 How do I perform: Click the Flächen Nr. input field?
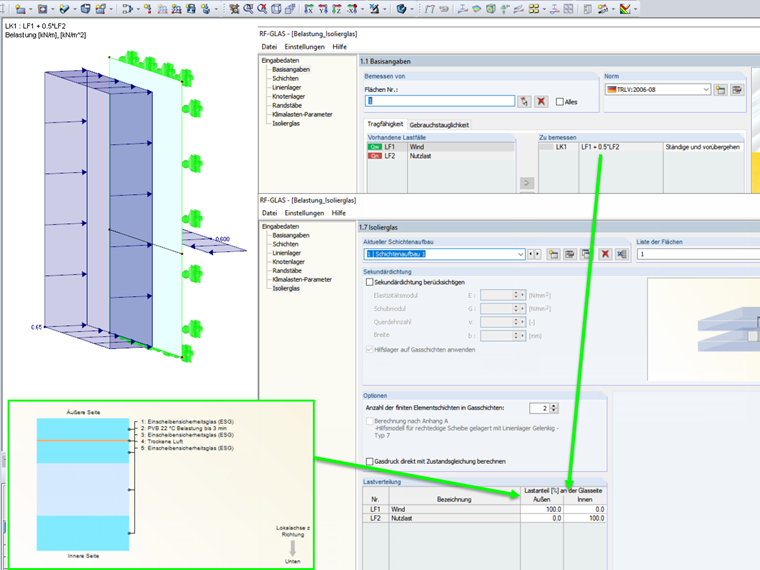point(440,101)
